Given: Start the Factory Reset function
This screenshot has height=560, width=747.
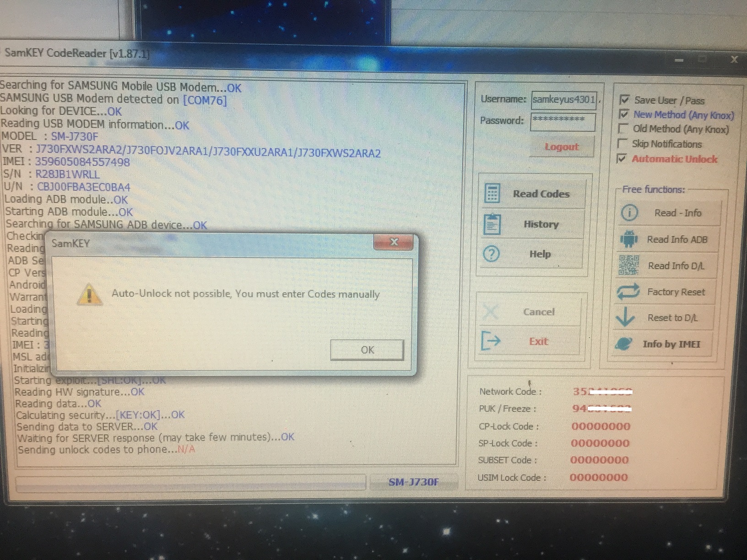Looking at the screenshot, I should click(666, 292).
